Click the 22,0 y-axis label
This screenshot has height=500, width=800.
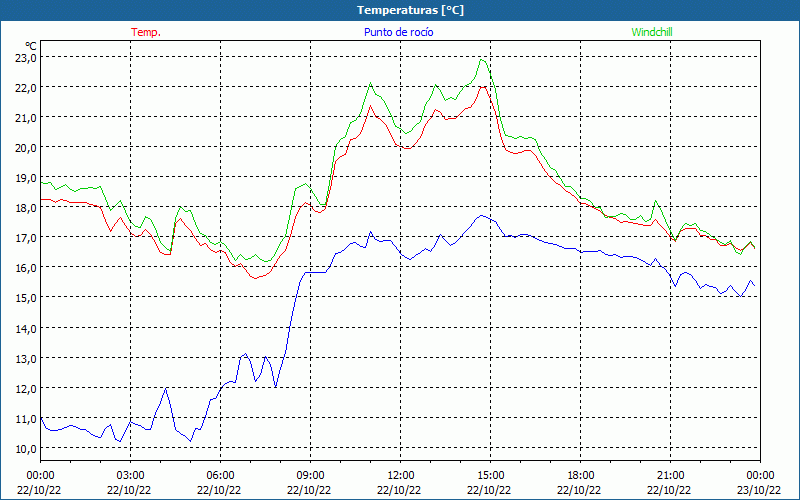pyautogui.click(x=26, y=88)
